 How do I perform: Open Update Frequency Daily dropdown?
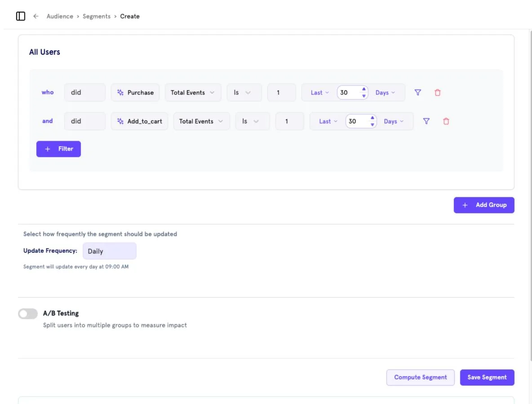point(109,251)
